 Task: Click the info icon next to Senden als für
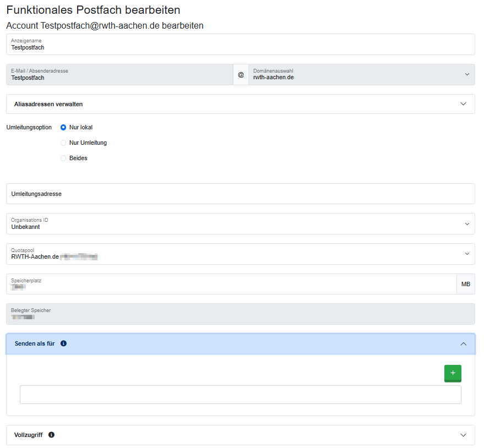pos(63,343)
